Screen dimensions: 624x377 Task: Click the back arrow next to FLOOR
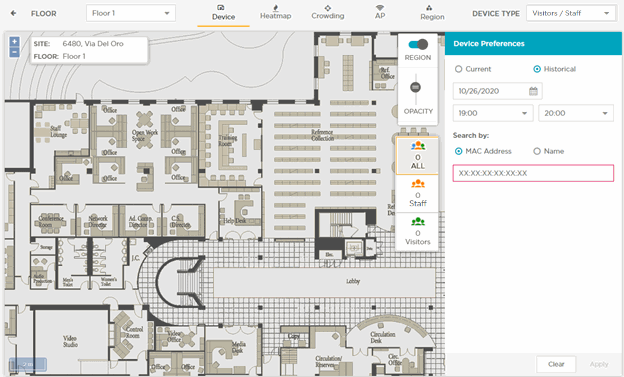(x=14, y=13)
